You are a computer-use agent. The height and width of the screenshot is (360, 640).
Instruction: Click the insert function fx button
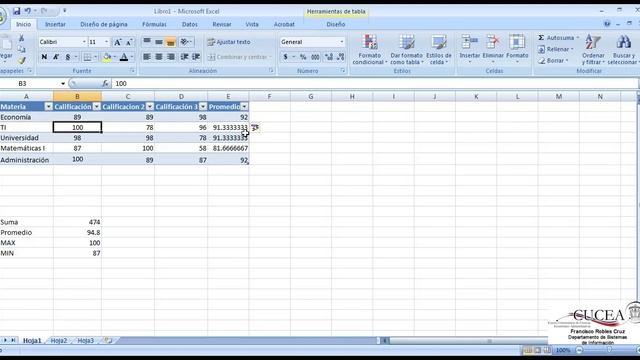105,84
